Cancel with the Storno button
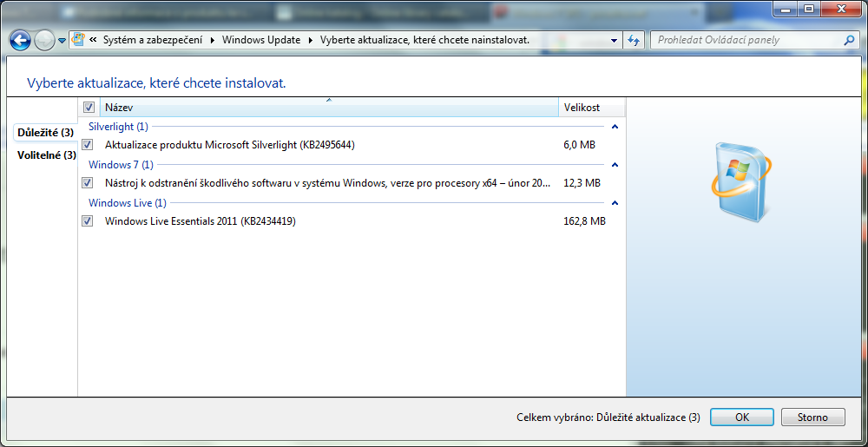This screenshot has height=447, width=868. pos(812,417)
